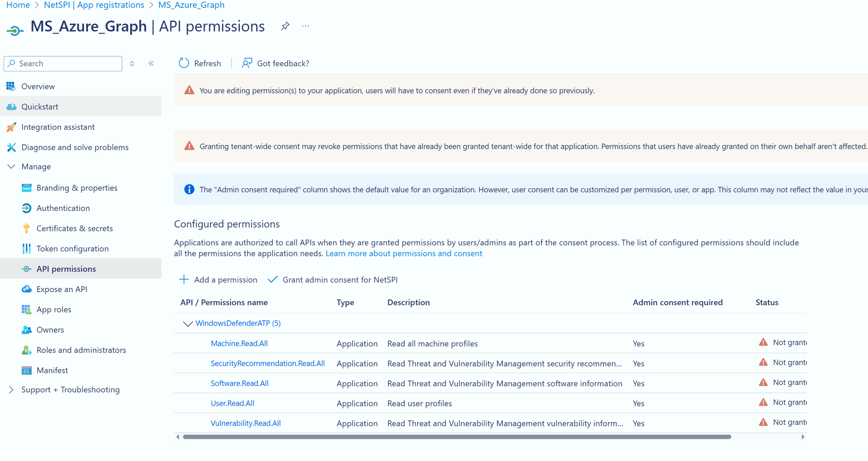The image size is (868, 461).
Task: Click the Quickstart cloud icon
Action: (11, 107)
